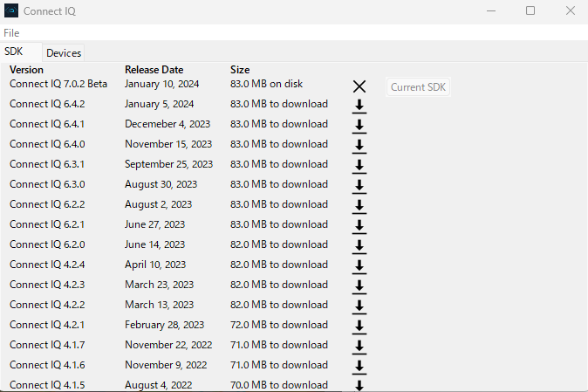Download Connect IQ 6.2.1 SDK

pos(359,226)
